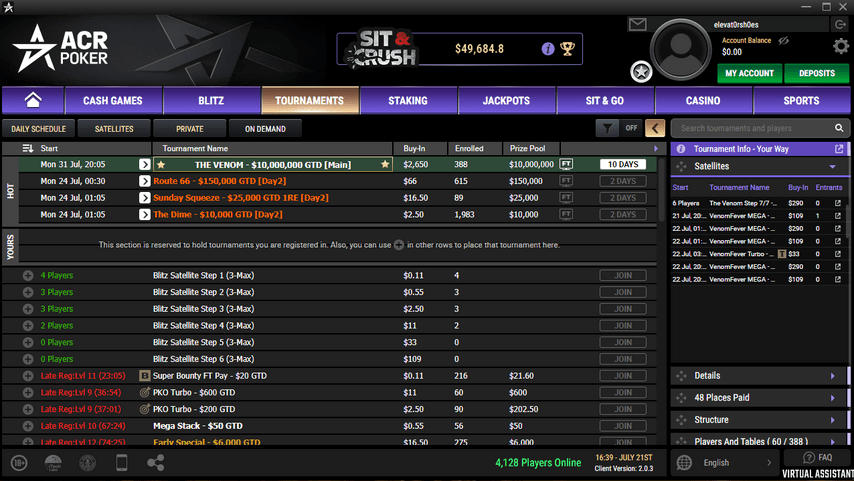Switch to the Blitz tab

pyautogui.click(x=211, y=100)
